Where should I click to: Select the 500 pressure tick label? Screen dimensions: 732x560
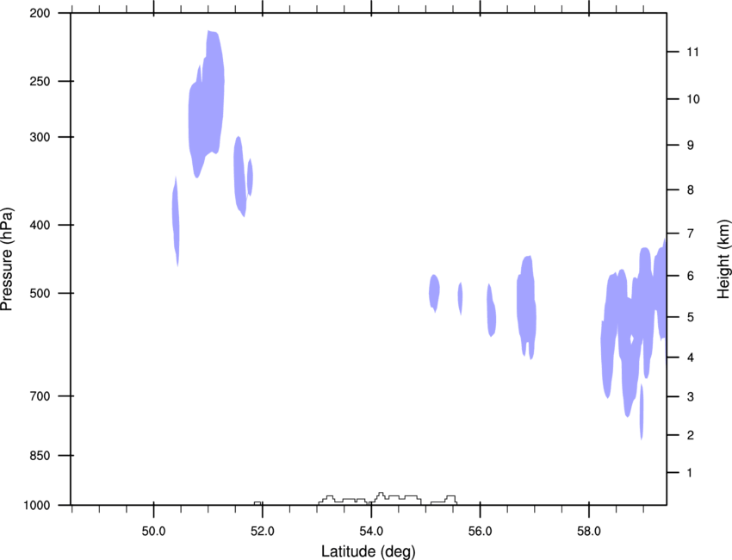click(x=40, y=293)
